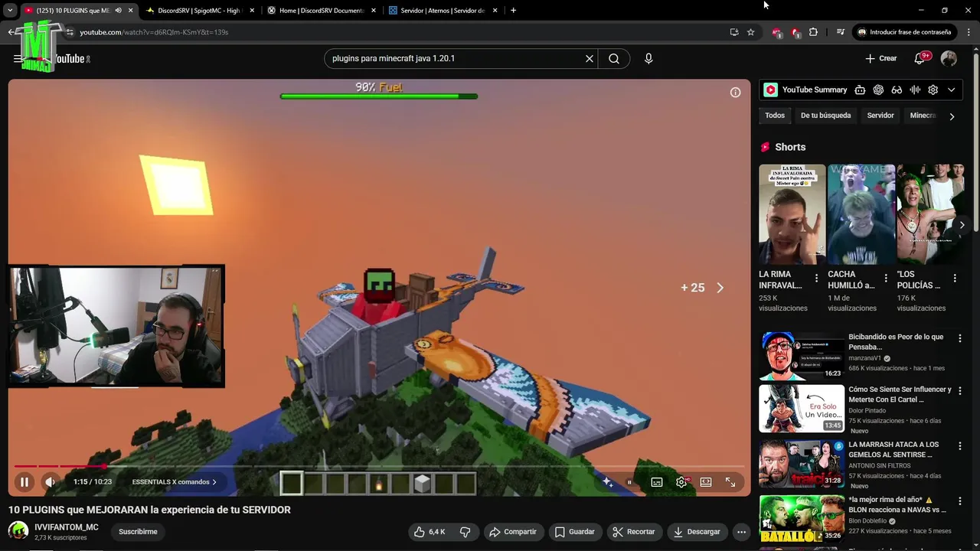The height and width of the screenshot is (551, 980).
Task: Click the glasses icon in YouTube Summary
Action: [x=897, y=90]
